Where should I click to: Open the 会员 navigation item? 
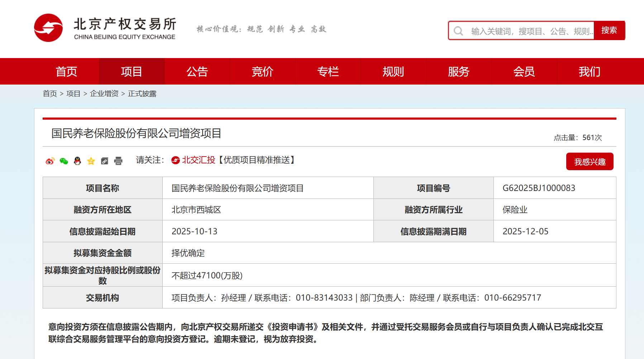point(524,72)
